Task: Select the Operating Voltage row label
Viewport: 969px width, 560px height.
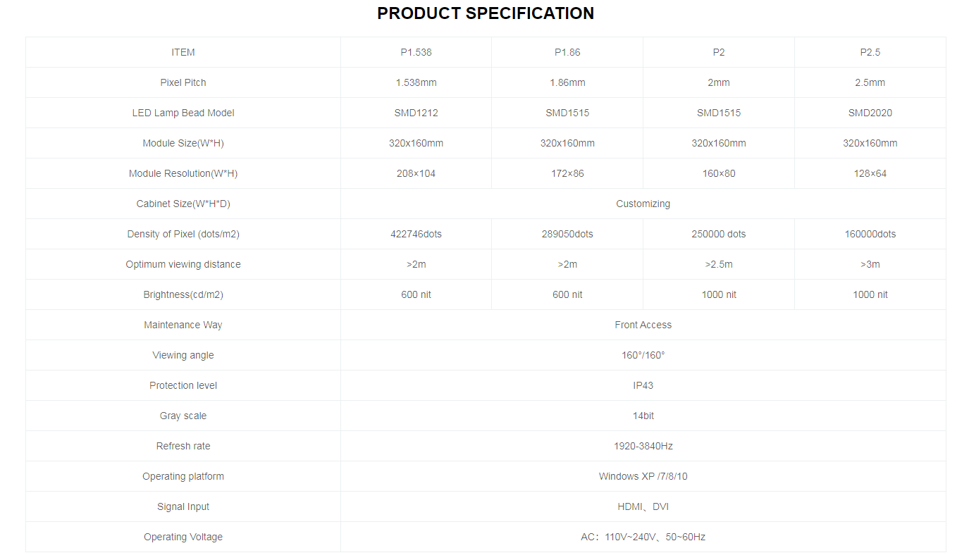Action: [x=183, y=537]
